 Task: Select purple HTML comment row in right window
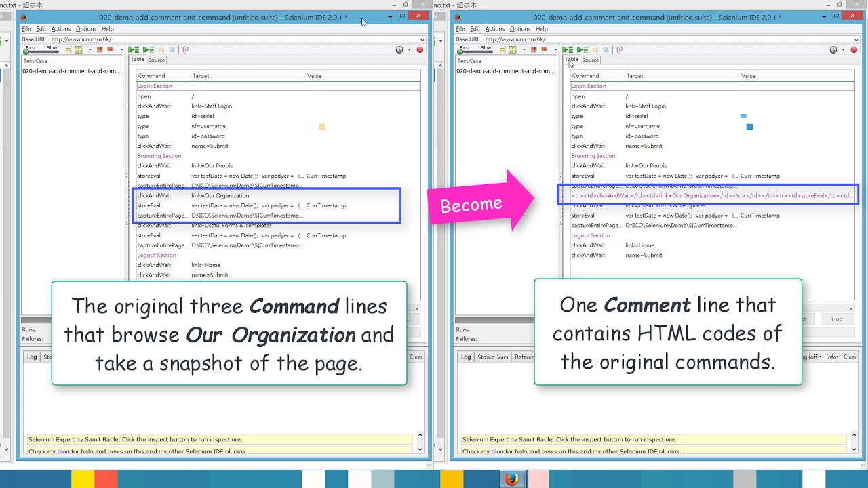(712, 195)
